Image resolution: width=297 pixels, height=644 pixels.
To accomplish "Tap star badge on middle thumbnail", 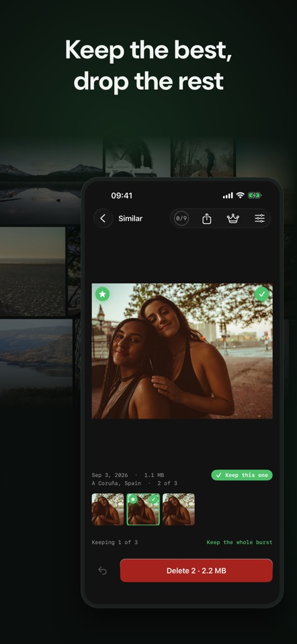I will tap(133, 499).
